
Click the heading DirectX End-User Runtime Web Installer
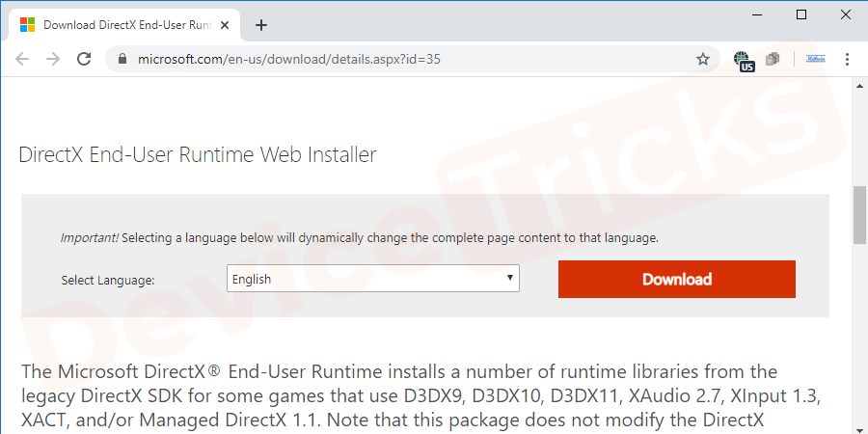(198, 154)
